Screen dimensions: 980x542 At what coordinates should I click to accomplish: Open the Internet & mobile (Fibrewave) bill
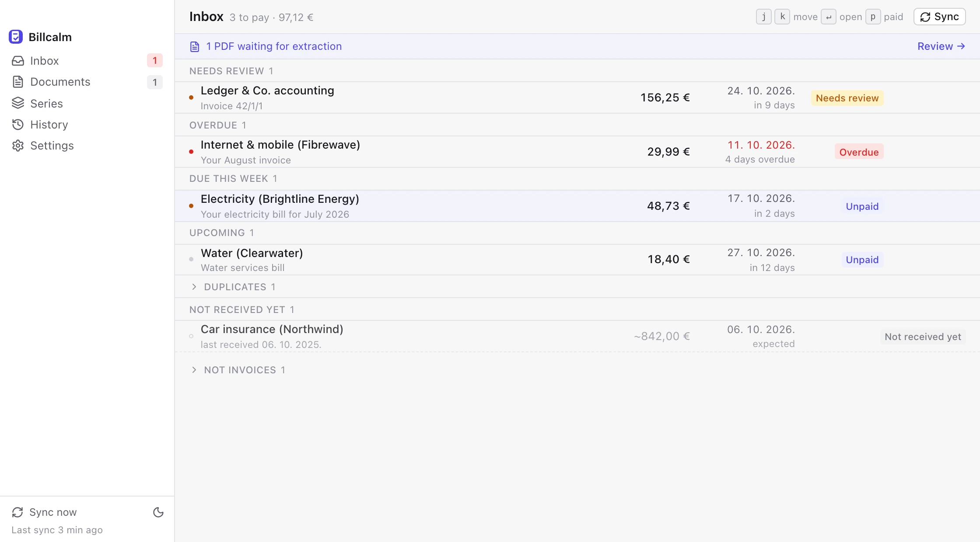click(577, 152)
